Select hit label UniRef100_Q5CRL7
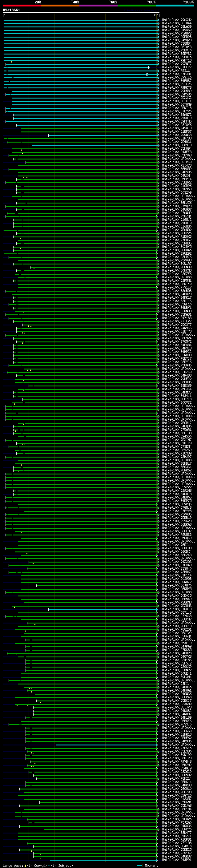The image size is (197, 868). pos(176,423)
